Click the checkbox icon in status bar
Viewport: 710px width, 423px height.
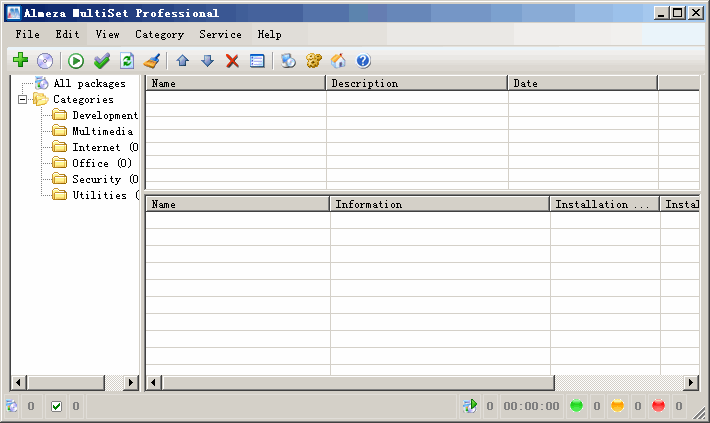click(x=56, y=406)
